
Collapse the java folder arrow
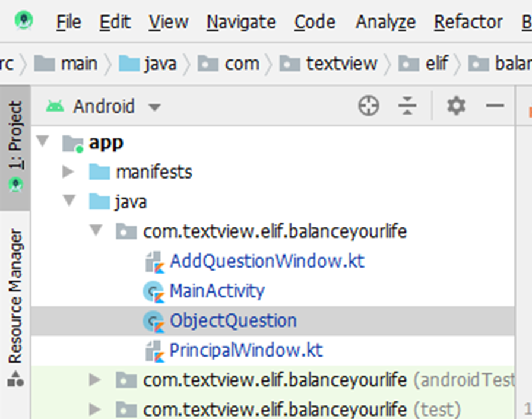click(x=69, y=201)
